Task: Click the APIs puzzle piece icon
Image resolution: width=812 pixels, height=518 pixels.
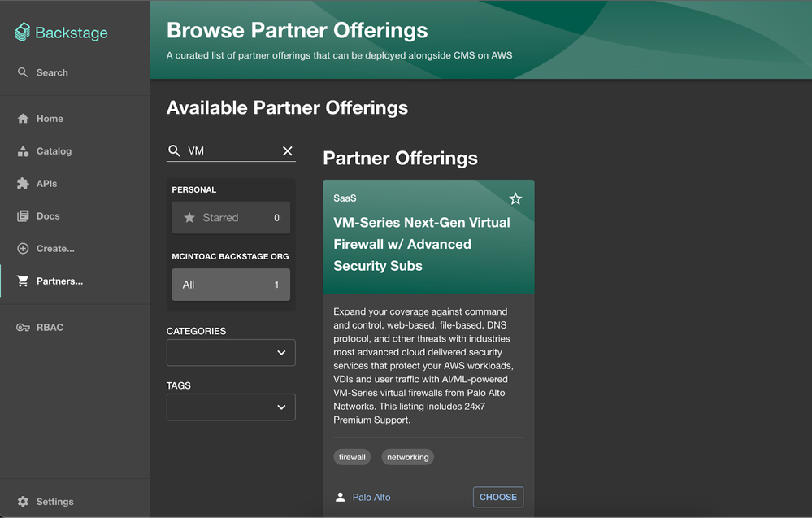Action: (x=23, y=183)
